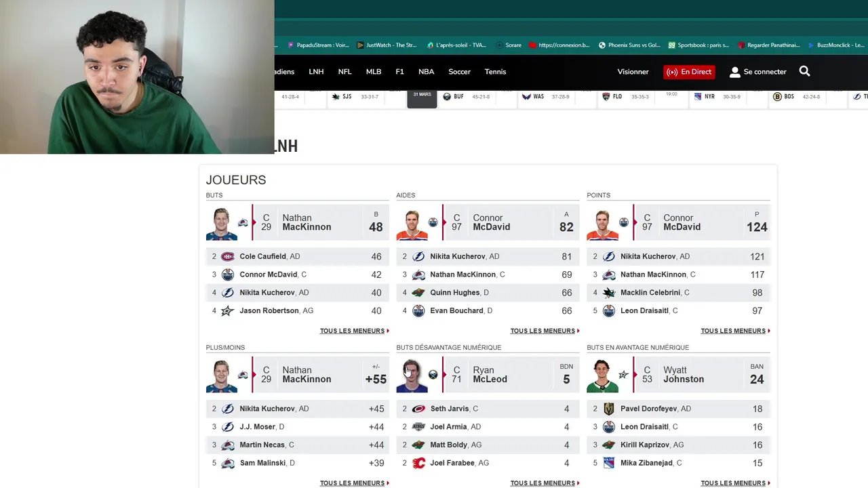Click the Se connecter user icon
Screen dimensions: 868x488
pyautogui.click(x=734, y=72)
